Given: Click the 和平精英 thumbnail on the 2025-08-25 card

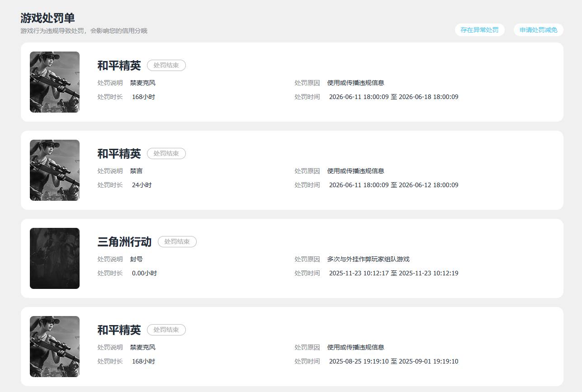Looking at the screenshot, I should click(x=55, y=346).
